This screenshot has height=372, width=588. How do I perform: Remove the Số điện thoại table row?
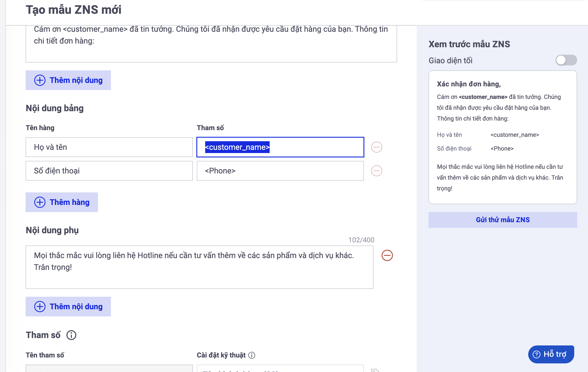click(376, 171)
